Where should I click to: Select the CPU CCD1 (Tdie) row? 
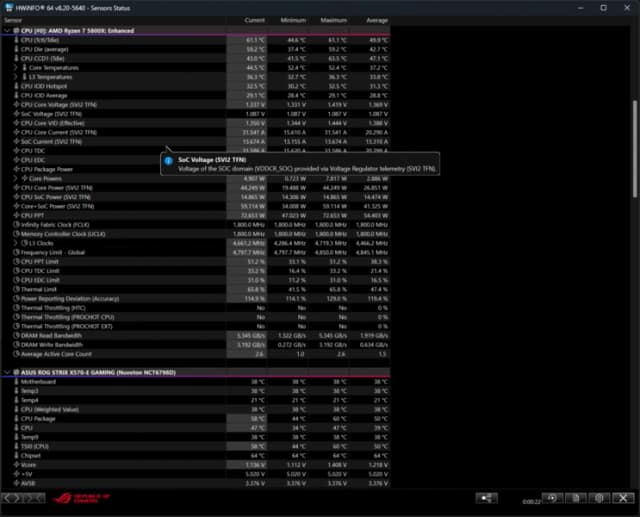click(196, 58)
